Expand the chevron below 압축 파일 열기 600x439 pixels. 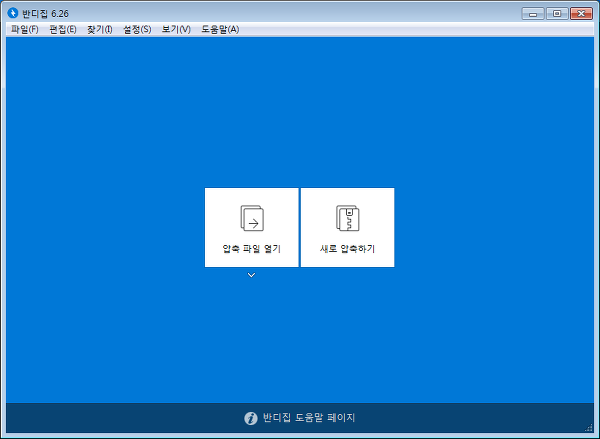(x=251, y=275)
